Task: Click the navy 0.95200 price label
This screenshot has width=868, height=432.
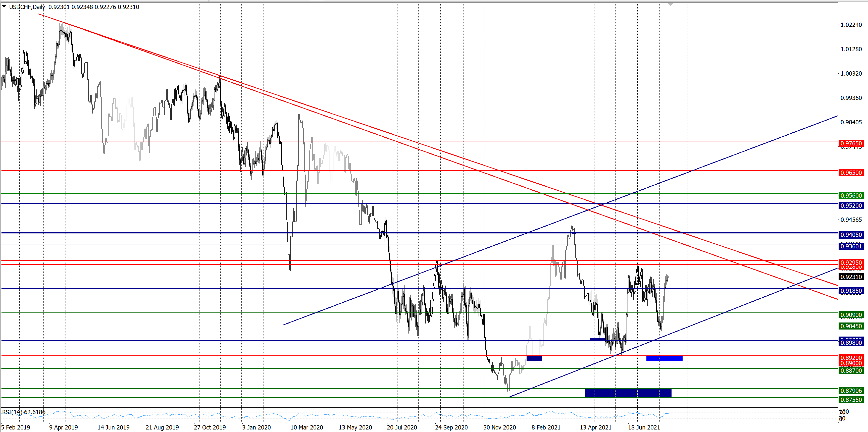Action: [x=851, y=205]
